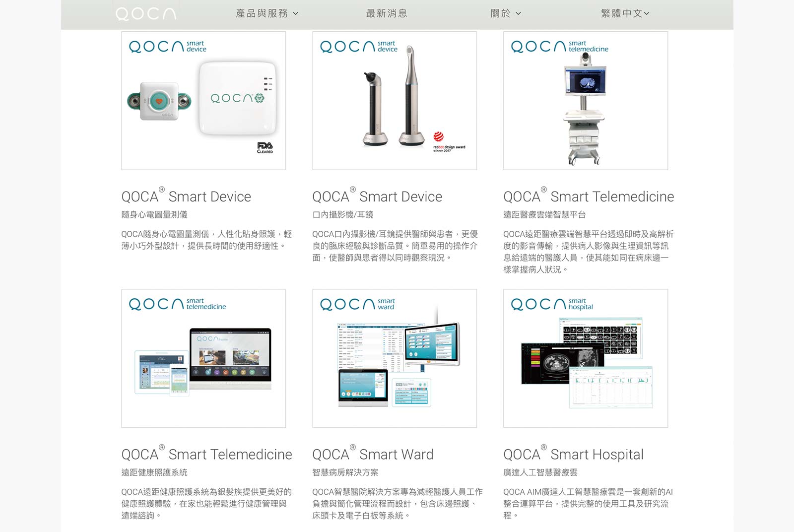Open the QOCA Smart Ward title
Viewport: 794px width, 532px height.
[373, 453]
